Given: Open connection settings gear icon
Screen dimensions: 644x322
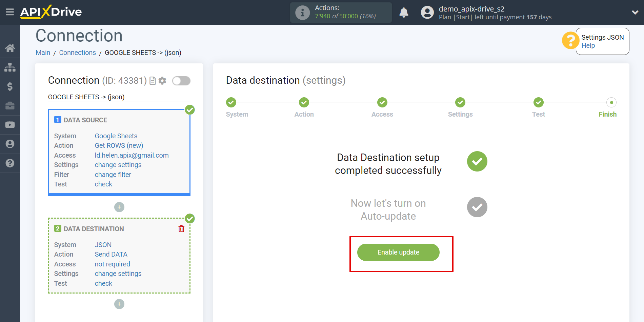Looking at the screenshot, I should 162,81.
